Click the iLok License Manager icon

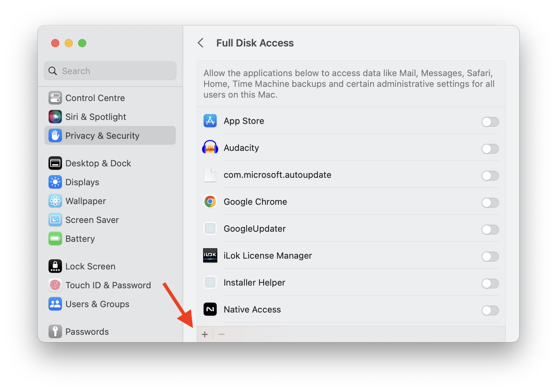click(x=210, y=256)
